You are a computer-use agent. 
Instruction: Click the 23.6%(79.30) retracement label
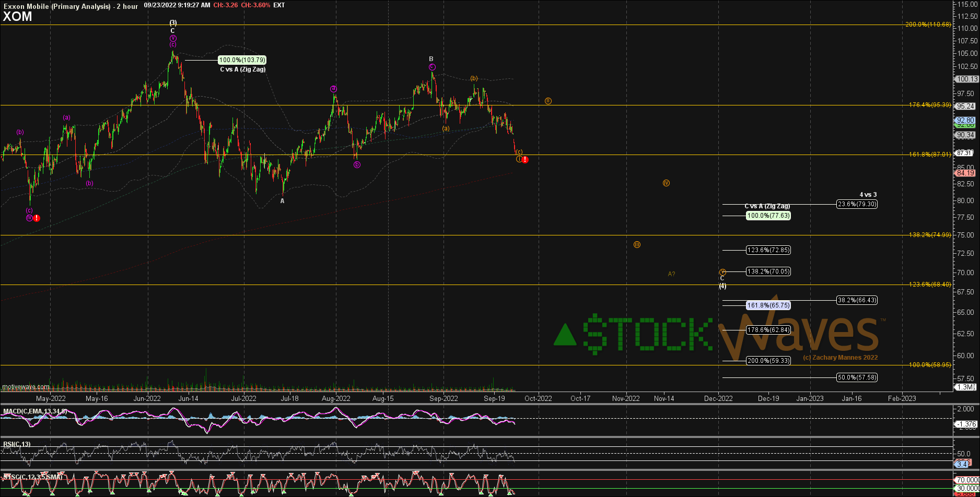point(857,204)
